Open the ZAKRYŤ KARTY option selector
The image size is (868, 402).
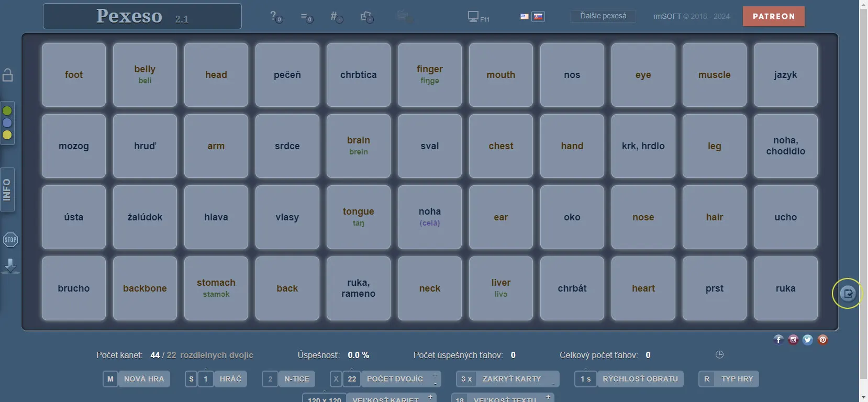click(x=511, y=379)
